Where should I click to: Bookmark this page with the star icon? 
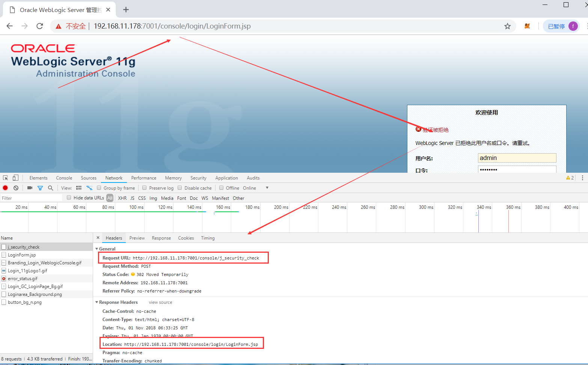pyautogui.click(x=508, y=26)
